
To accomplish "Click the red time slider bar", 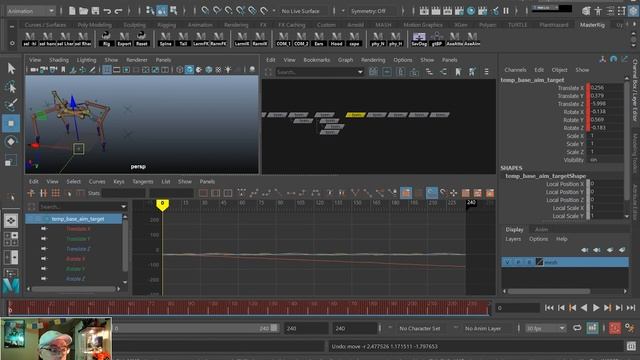I will [x=249, y=307].
